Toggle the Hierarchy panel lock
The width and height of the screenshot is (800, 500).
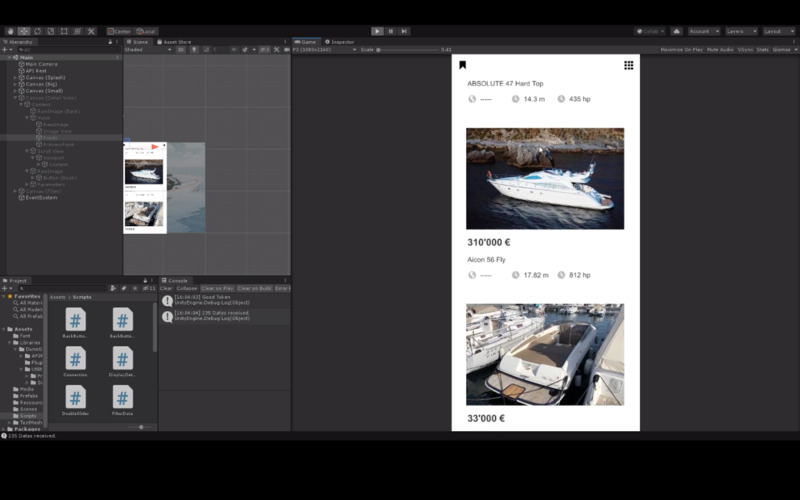pos(110,42)
